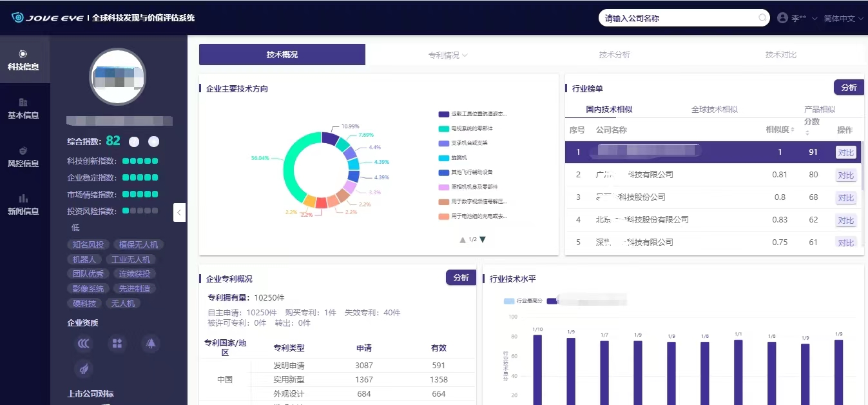Click the teal 电视系统的零部件 legend swatch
Viewport: 868px width, 405px height.
click(443, 129)
